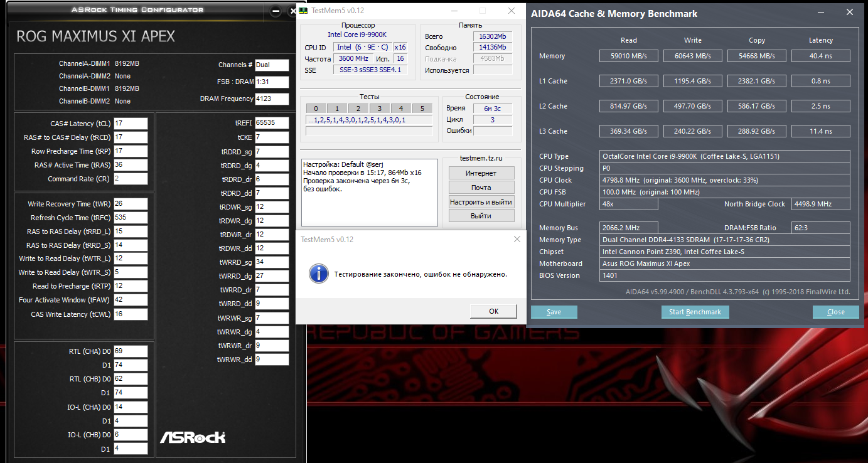The image size is (868, 463).
Task: Click the TestMem5 title bar app icon
Action: point(303,11)
